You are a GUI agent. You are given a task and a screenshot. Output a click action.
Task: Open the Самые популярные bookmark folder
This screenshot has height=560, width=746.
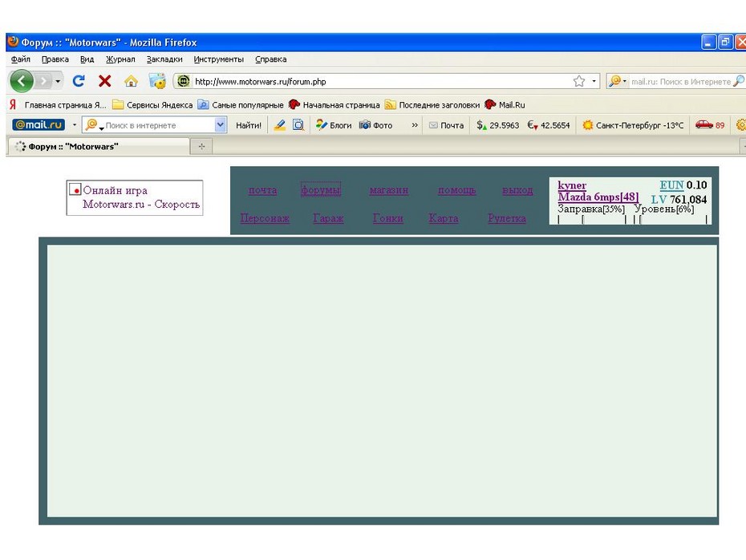tap(241, 104)
